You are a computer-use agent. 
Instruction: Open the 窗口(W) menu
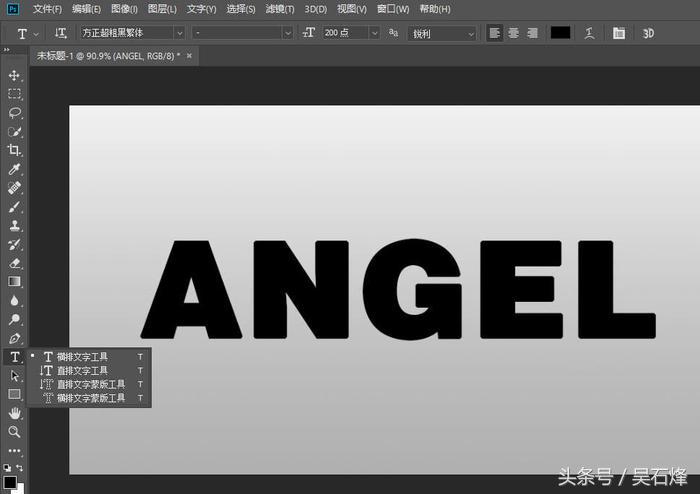(393, 8)
